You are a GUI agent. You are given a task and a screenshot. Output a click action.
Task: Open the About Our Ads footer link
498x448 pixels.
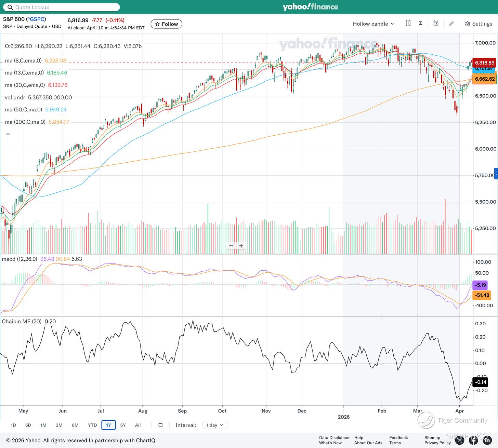click(x=368, y=443)
